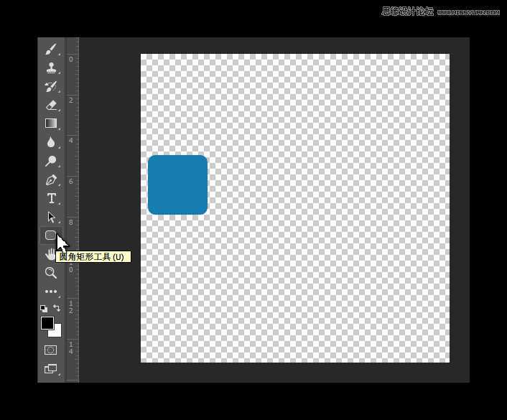Click the blue rounded rectangle on canvas
The width and height of the screenshot is (507, 420).
click(177, 185)
